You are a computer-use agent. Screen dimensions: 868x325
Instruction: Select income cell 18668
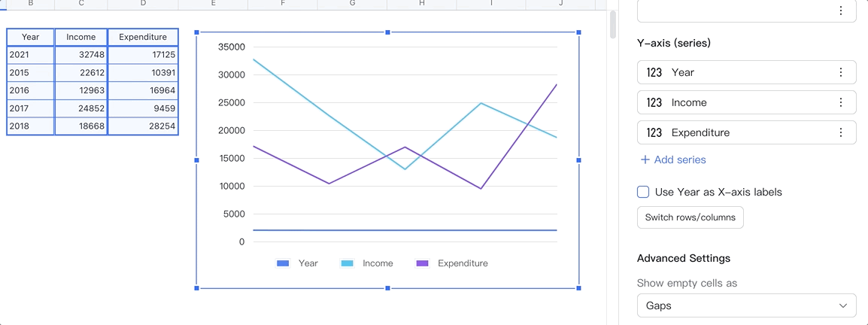point(80,126)
